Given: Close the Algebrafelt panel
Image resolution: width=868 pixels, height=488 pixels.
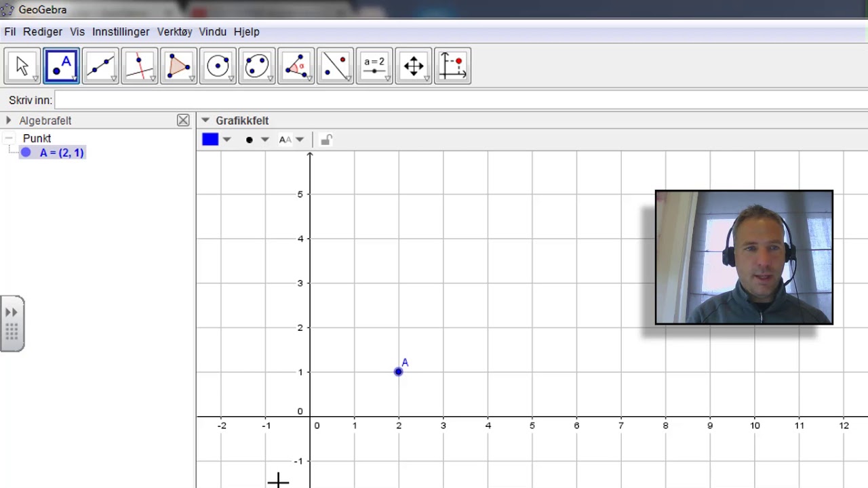Looking at the screenshot, I should point(183,120).
